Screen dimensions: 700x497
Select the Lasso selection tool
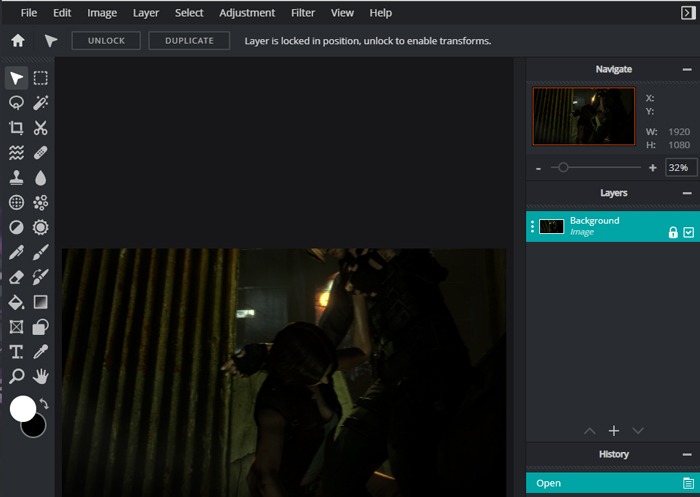pyautogui.click(x=16, y=103)
